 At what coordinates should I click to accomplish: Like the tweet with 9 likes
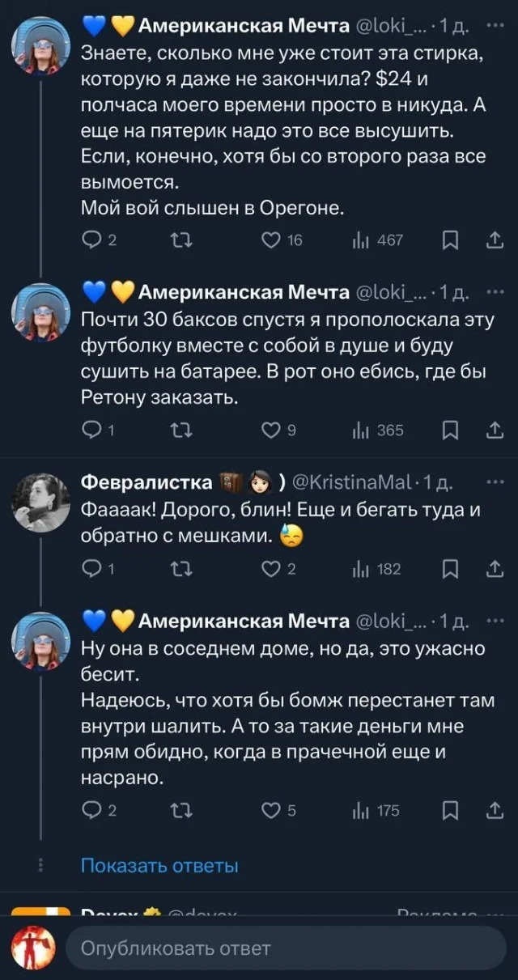coord(273,431)
